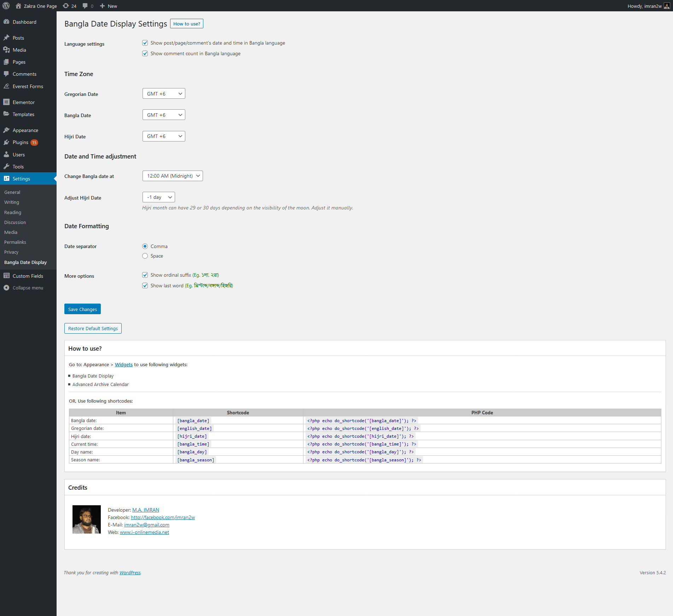Toggle Show ordinal suffix checkbox

click(x=145, y=275)
